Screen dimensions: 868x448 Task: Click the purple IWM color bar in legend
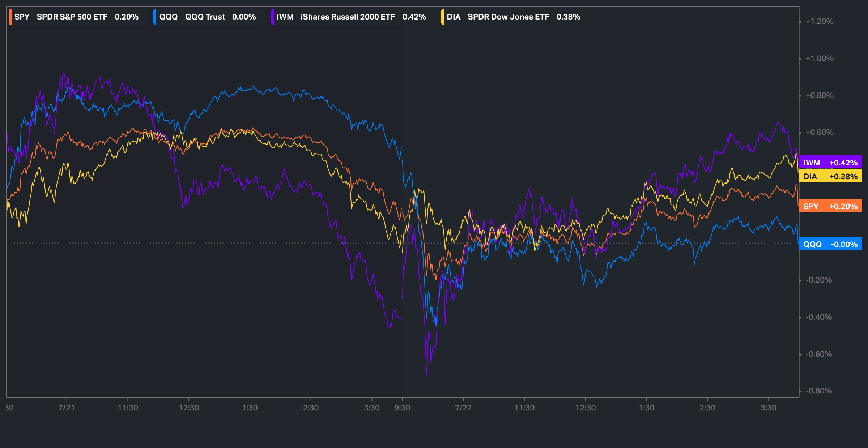pos(272,17)
